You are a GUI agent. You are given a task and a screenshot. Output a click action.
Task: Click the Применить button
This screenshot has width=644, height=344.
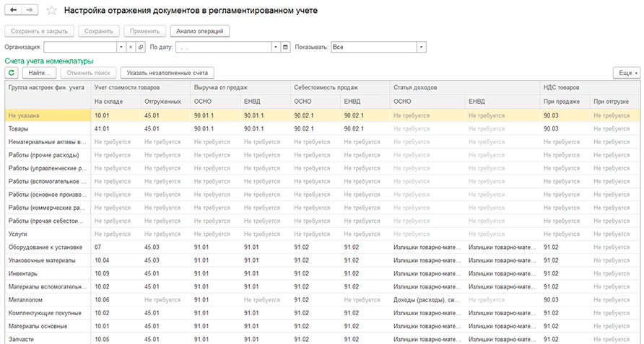[144, 31]
